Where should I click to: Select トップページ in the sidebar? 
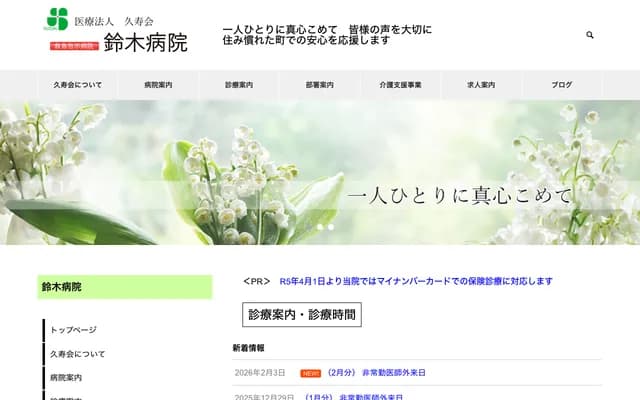[73, 330]
